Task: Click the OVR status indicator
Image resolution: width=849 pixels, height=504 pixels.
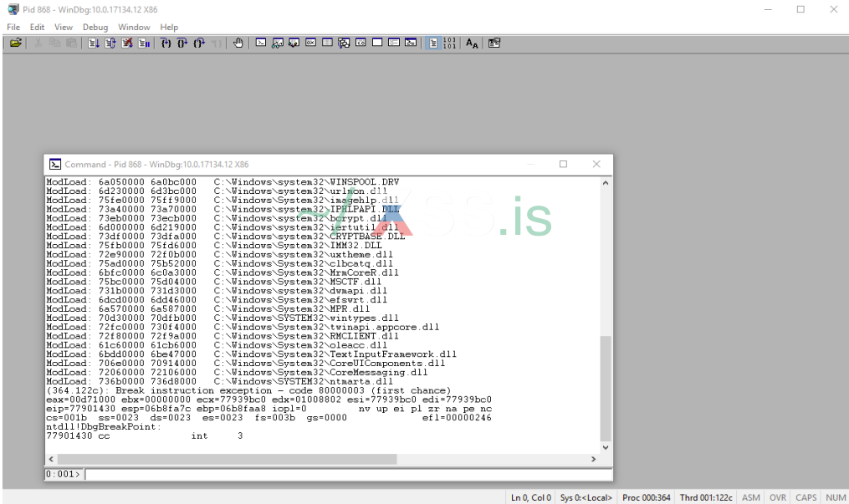Action: (x=778, y=497)
